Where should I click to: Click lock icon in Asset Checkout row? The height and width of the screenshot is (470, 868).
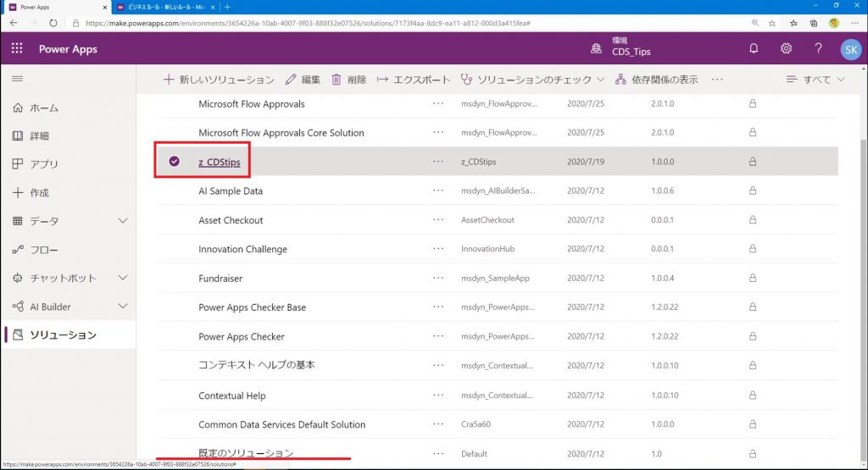coord(753,219)
